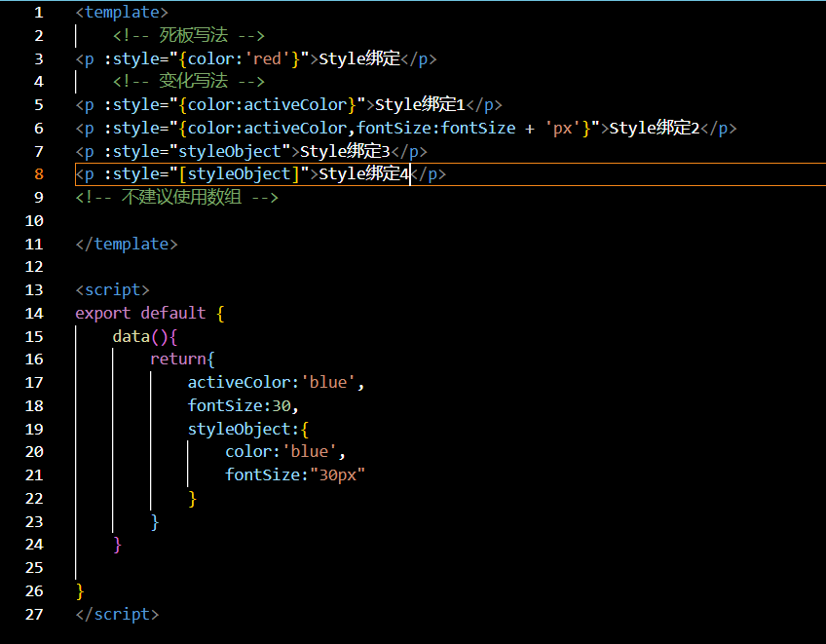
Task: Click activeColor:'blue' on line 17
Action: tap(272, 383)
